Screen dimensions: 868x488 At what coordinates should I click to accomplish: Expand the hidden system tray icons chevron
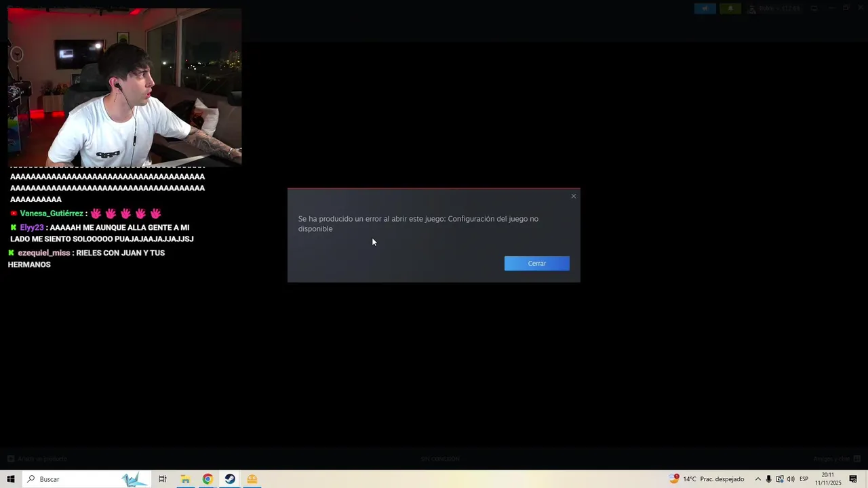click(757, 479)
